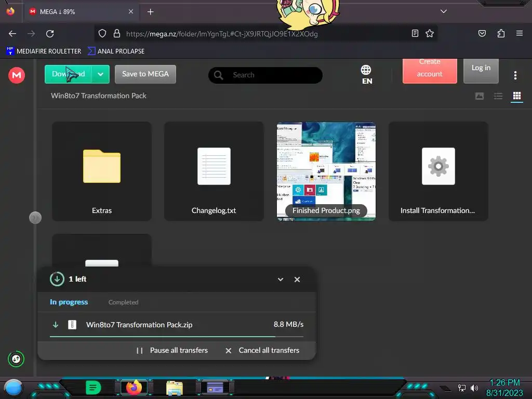532x399 pixels.
Task: Expand the sidebar with the round handle
Action: coord(35,218)
